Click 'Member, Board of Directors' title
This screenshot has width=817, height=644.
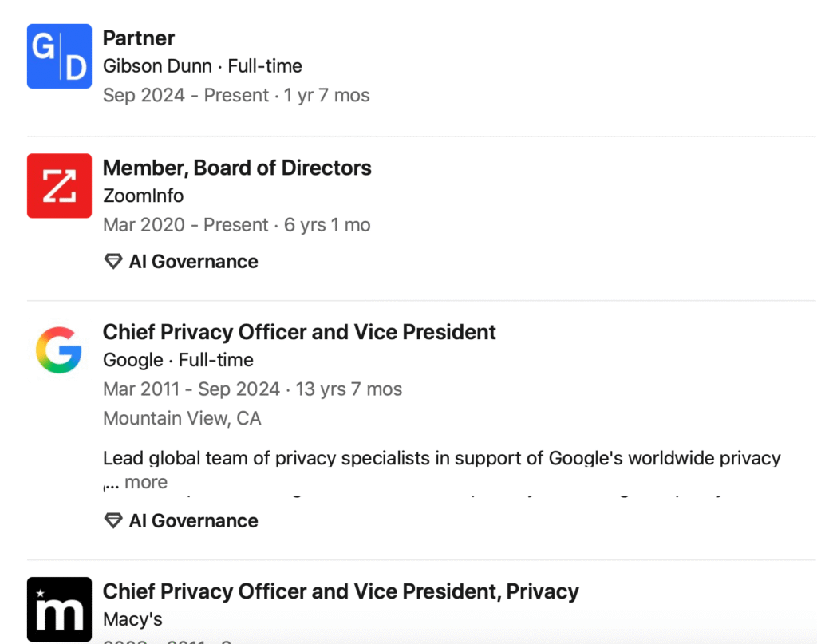click(x=237, y=168)
